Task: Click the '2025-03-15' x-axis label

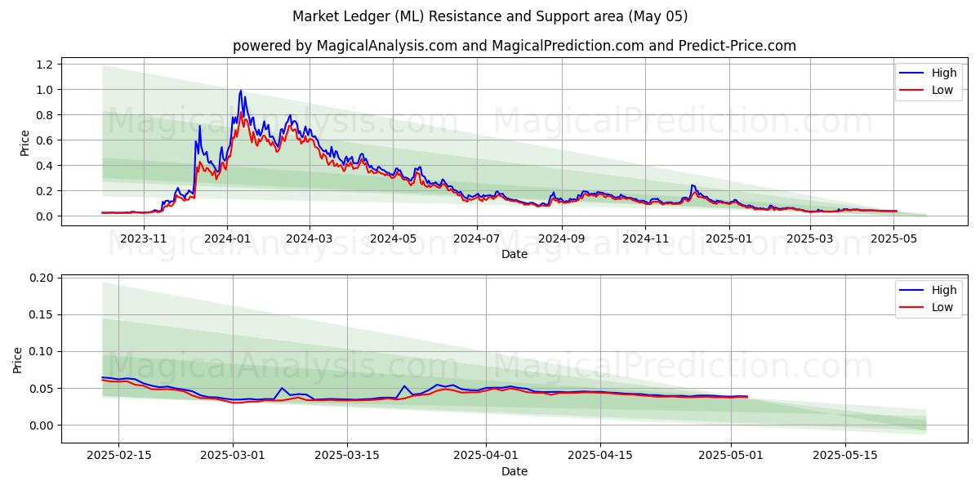Action: pyautogui.click(x=348, y=456)
